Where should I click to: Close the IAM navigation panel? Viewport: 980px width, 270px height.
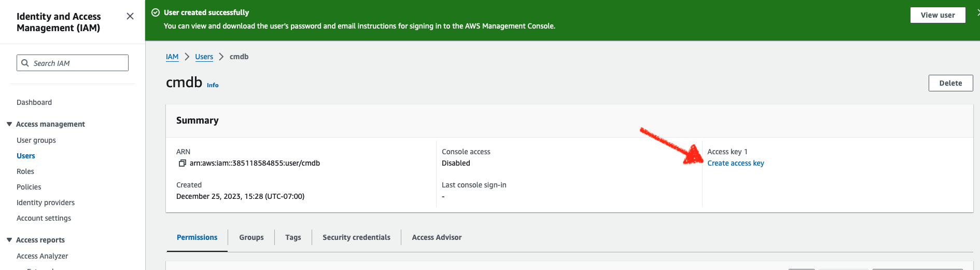(130, 16)
